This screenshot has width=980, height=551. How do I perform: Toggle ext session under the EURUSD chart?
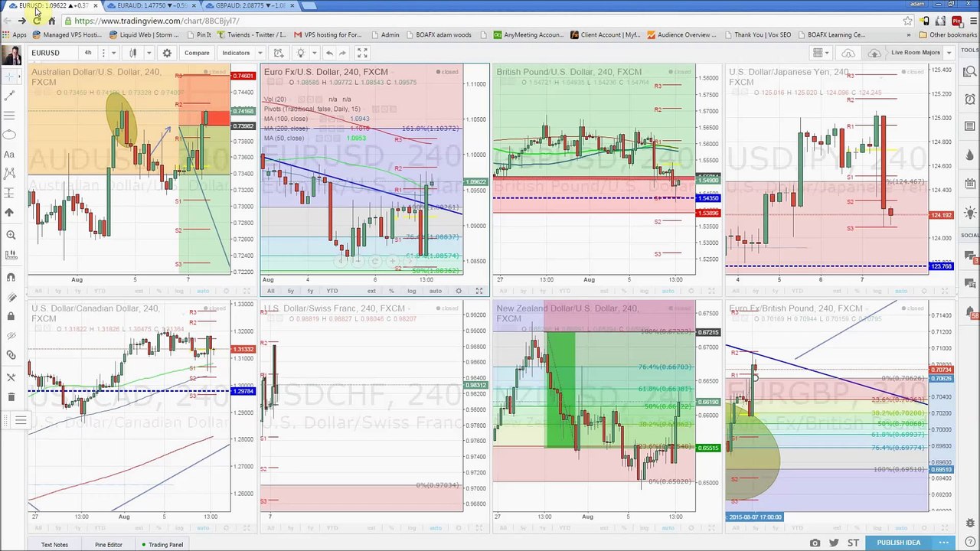[x=371, y=291]
